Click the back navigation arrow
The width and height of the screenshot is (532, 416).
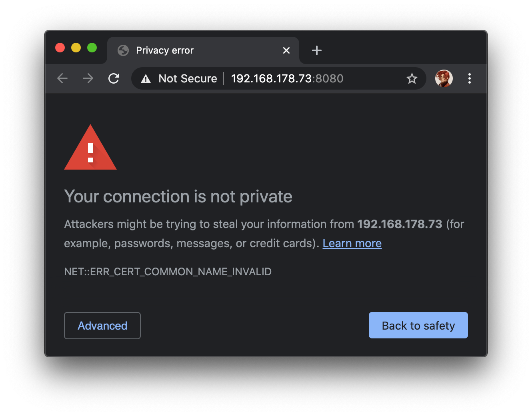[x=62, y=78]
